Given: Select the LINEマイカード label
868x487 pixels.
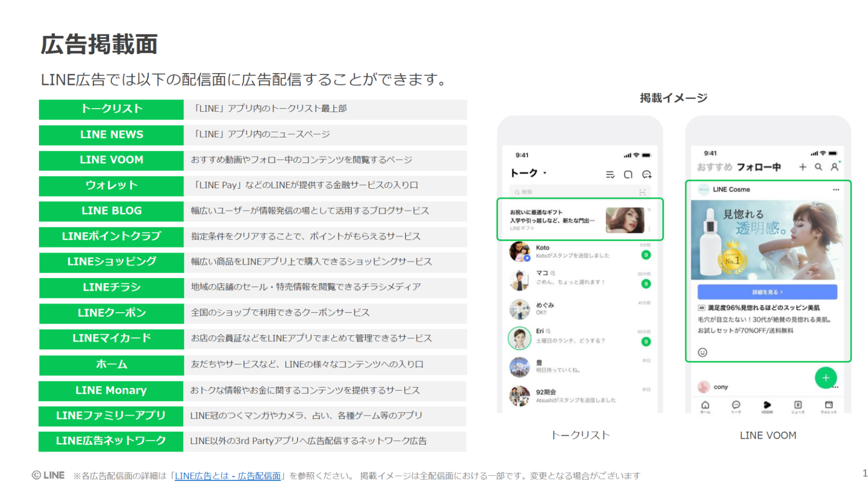Looking at the screenshot, I should 111,339.
